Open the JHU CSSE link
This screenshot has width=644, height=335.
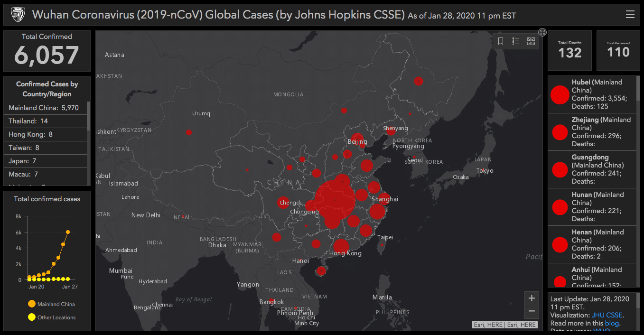(x=607, y=315)
